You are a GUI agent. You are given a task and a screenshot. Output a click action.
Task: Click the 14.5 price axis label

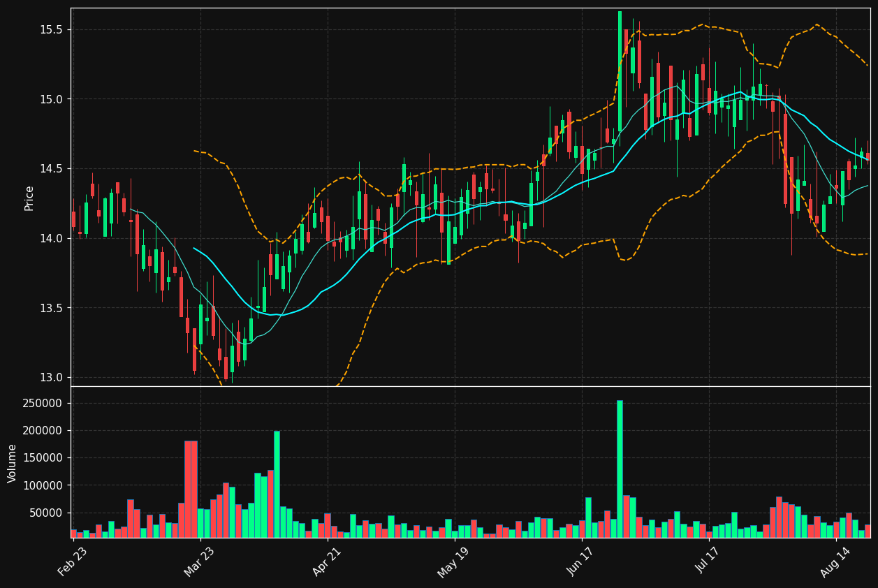tap(51, 168)
